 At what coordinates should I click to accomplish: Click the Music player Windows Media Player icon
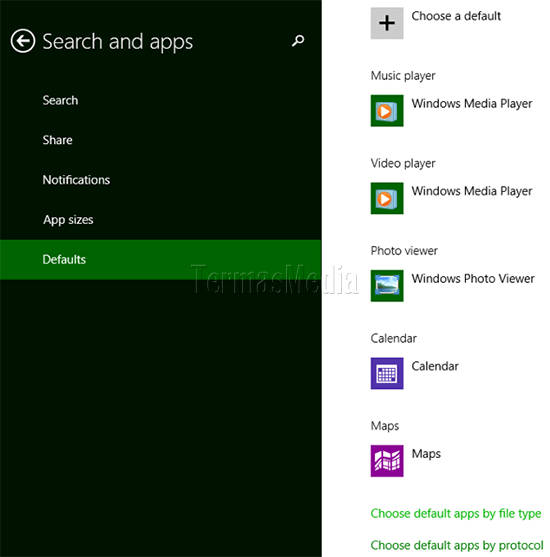coord(387,110)
